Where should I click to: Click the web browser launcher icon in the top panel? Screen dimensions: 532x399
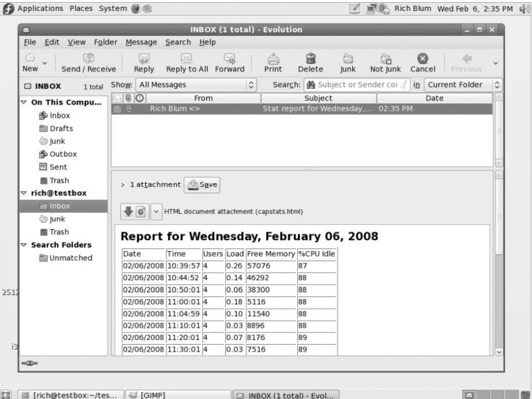(x=136, y=9)
